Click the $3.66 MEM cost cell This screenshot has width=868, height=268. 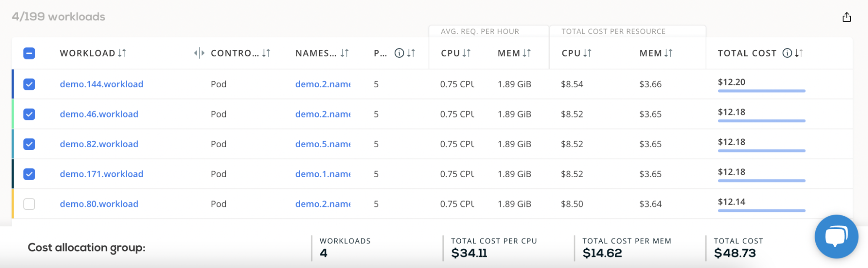click(x=650, y=84)
